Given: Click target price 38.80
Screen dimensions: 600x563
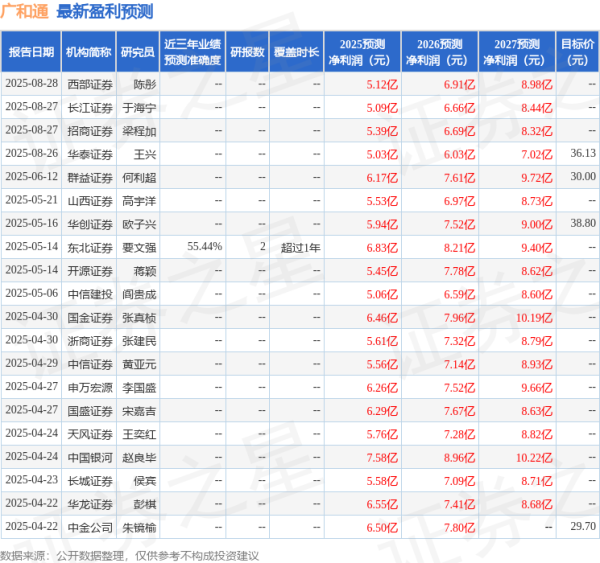Looking at the screenshot, I should coord(583,223).
